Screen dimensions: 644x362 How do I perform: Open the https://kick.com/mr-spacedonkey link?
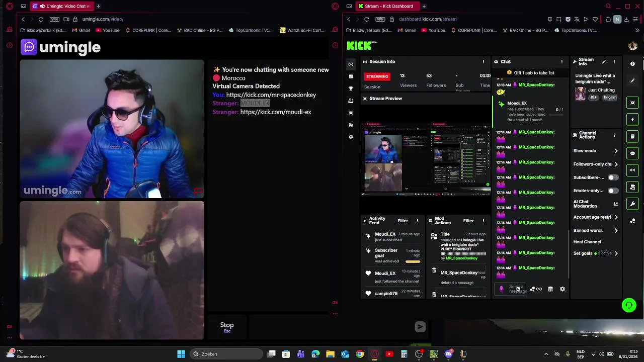[271, 95]
